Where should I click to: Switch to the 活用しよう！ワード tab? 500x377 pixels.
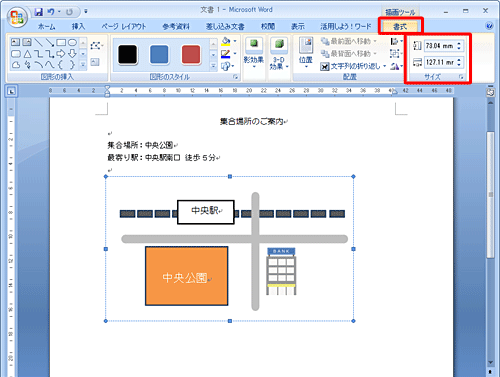coord(346,27)
